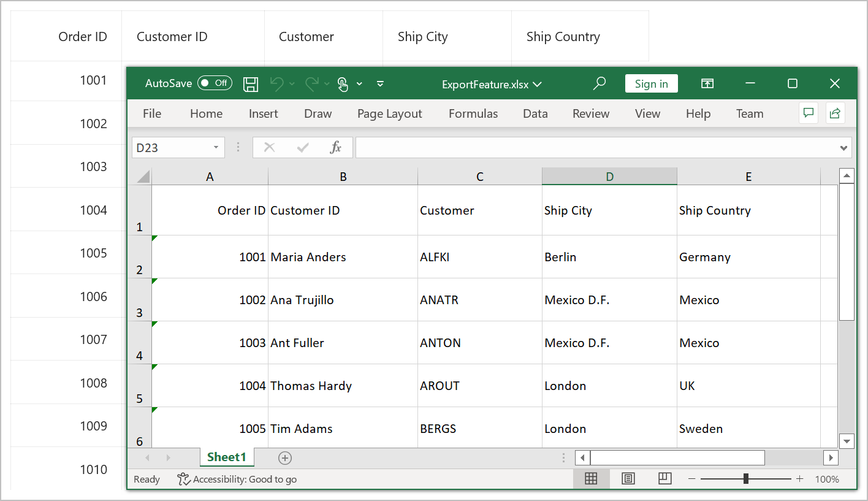Toggle the AutoSave switch

click(215, 83)
